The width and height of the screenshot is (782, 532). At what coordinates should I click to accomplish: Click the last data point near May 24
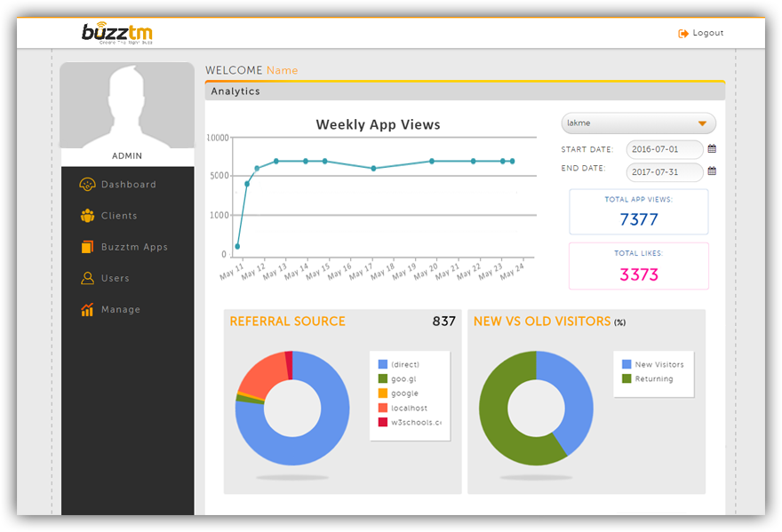pyautogui.click(x=512, y=161)
